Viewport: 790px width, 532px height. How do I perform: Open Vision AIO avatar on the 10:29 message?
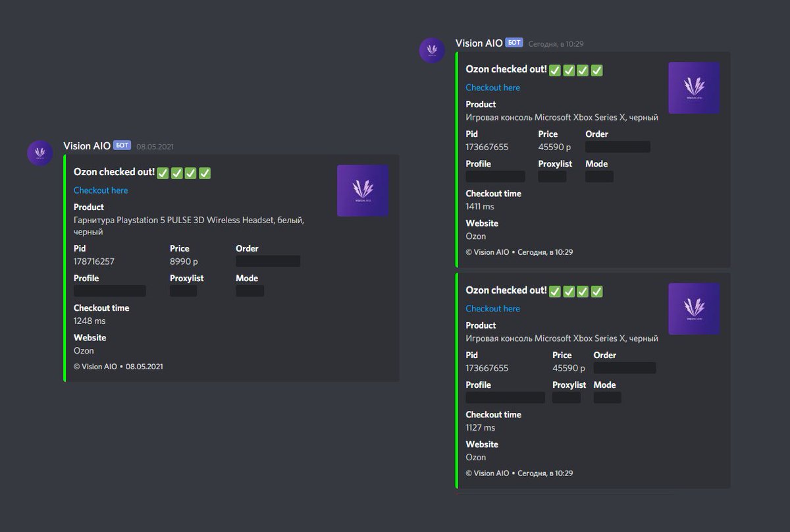pyautogui.click(x=433, y=50)
